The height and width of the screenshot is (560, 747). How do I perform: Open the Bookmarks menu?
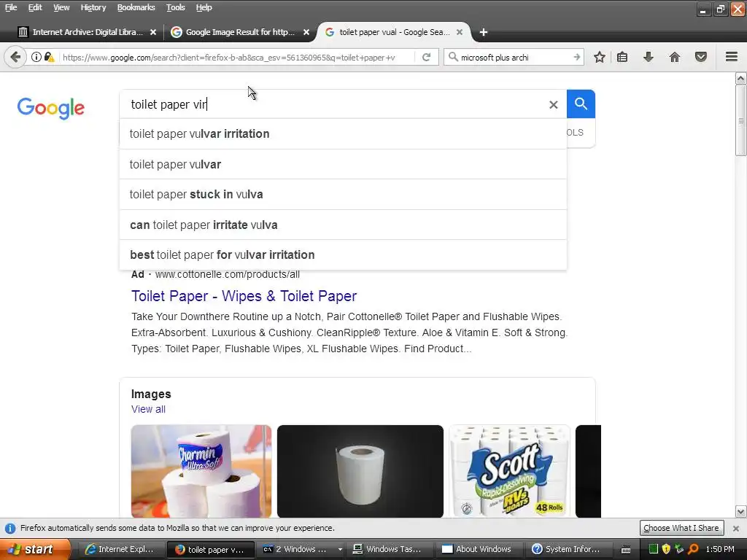(x=136, y=7)
